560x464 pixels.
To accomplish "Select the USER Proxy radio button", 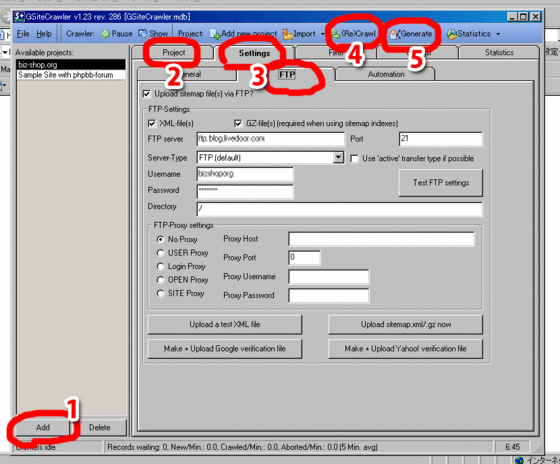I will 160,253.
